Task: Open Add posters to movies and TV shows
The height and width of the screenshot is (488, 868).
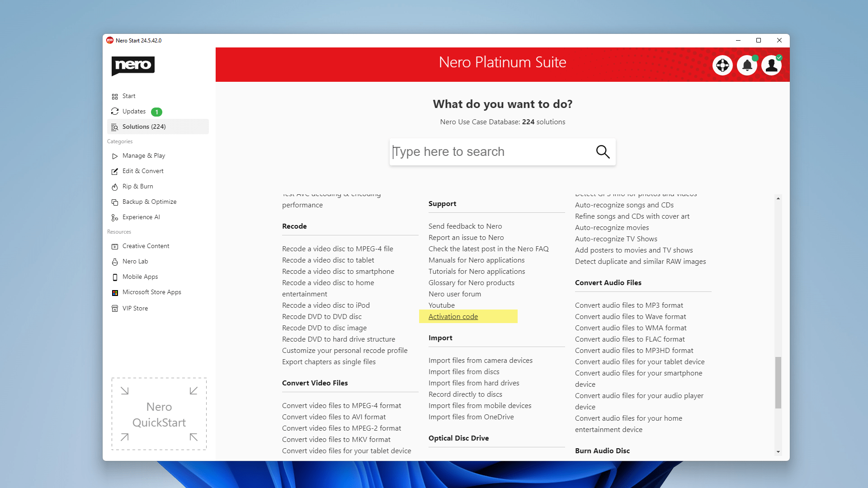Action: tap(634, 250)
